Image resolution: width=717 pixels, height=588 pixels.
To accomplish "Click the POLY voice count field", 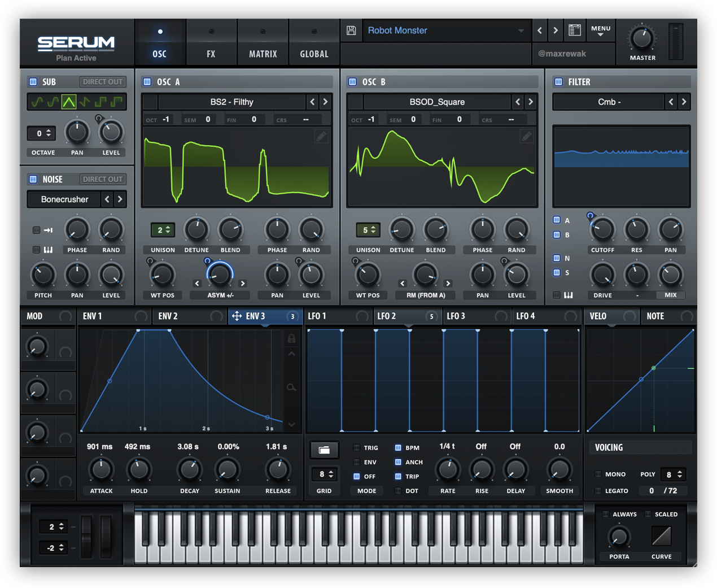I will pos(673,474).
